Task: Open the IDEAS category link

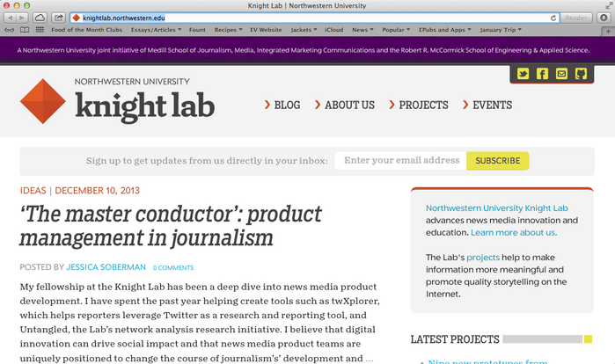Action: 33,191
